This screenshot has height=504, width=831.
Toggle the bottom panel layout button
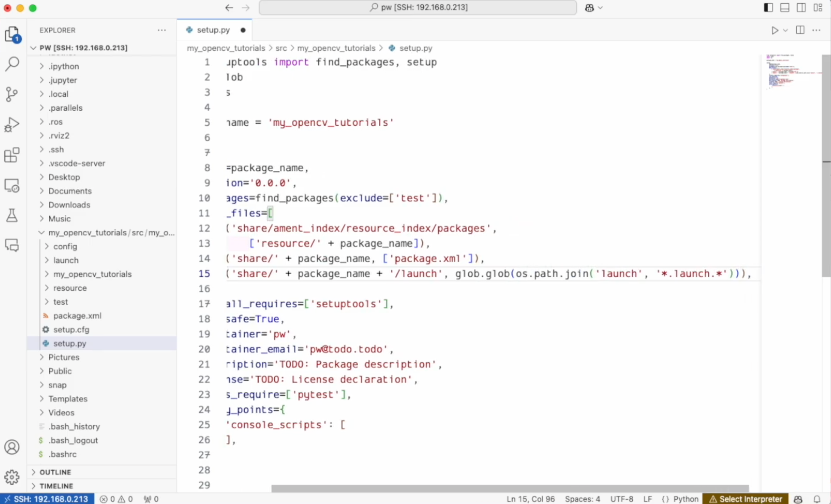click(x=785, y=8)
